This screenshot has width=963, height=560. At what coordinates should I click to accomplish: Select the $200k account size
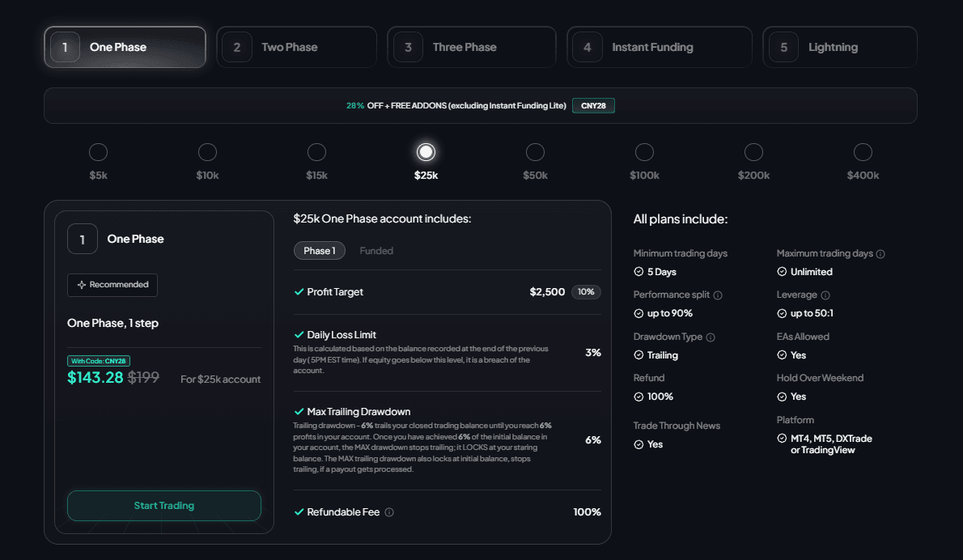(753, 151)
